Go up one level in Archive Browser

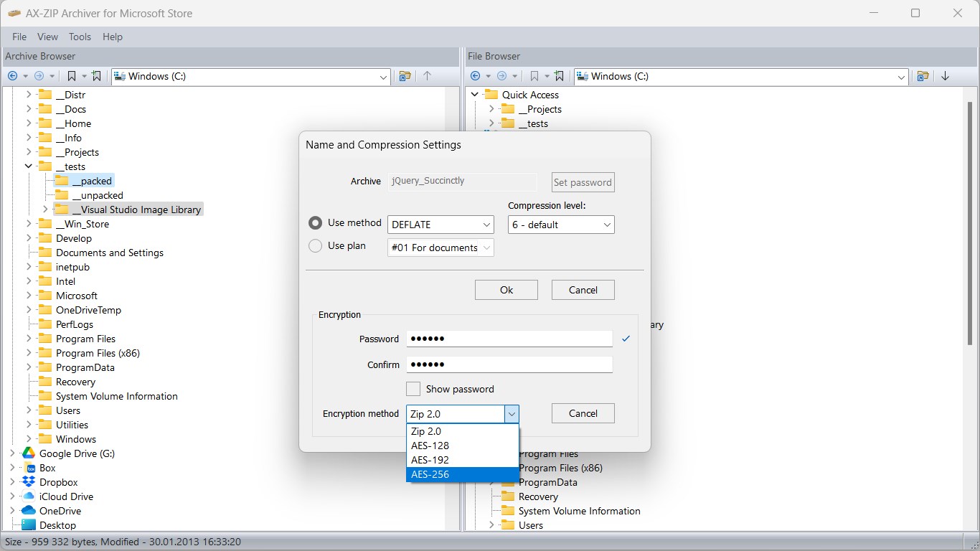point(427,76)
